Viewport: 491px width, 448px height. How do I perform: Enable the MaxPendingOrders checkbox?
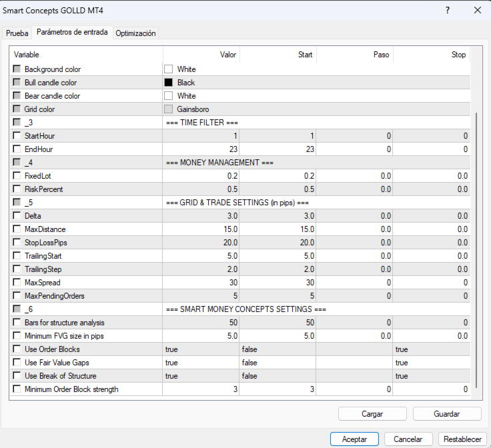pyautogui.click(x=17, y=295)
